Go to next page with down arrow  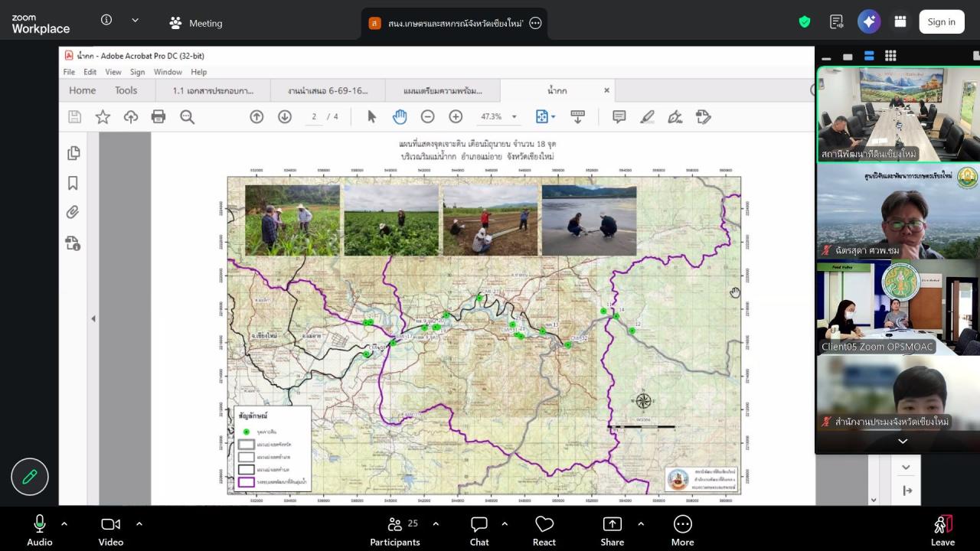285,117
